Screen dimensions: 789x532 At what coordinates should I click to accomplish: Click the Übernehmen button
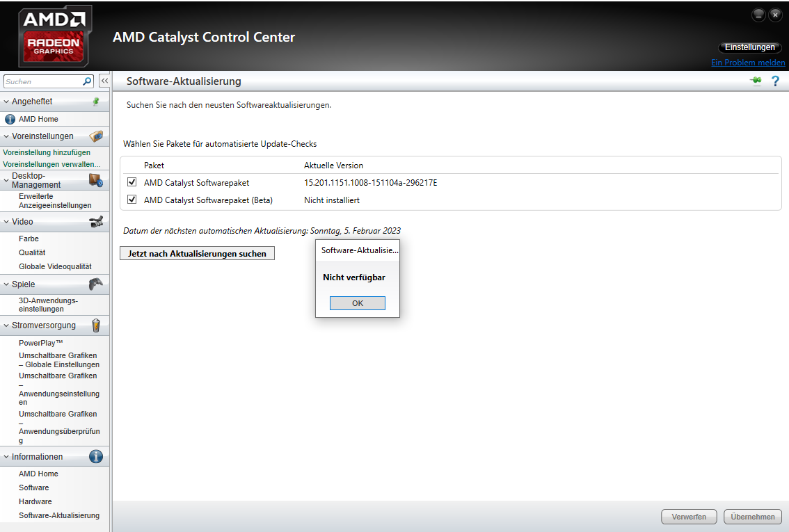(x=752, y=517)
